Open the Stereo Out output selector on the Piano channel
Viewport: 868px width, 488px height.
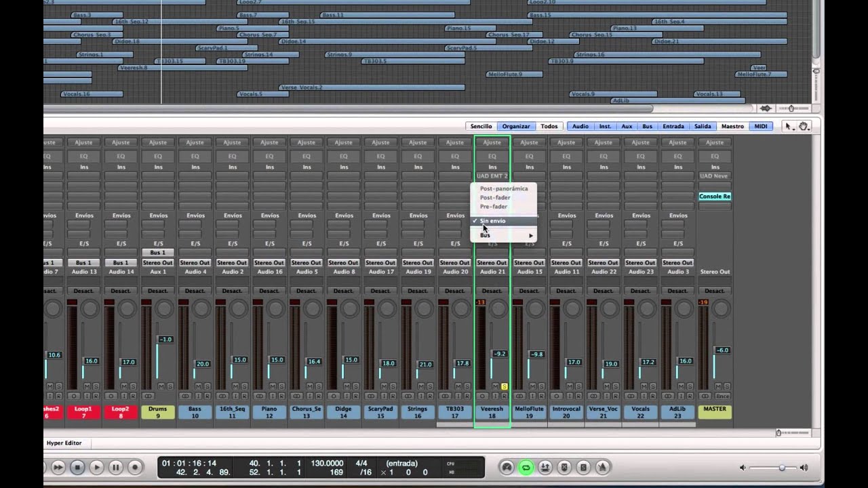(x=269, y=262)
